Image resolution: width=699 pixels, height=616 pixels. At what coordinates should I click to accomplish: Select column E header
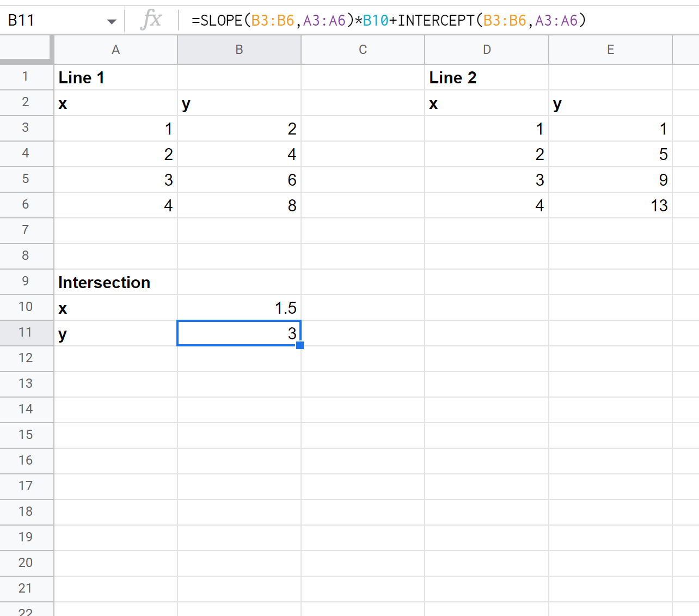pyautogui.click(x=610, y=49)
